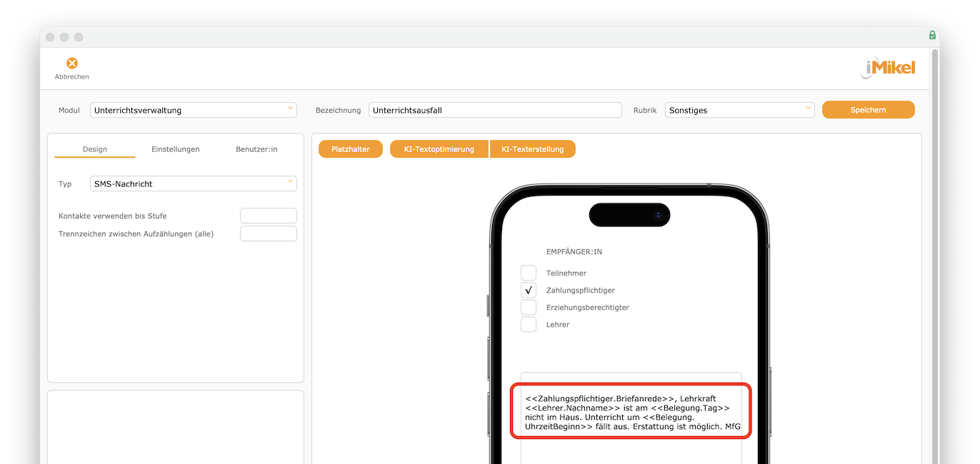This screenshot has width=980, height=464.
Task: Tick the Erziehungsberechtigter checkbox
Action: pyautogui.click(x=529, y=307)
